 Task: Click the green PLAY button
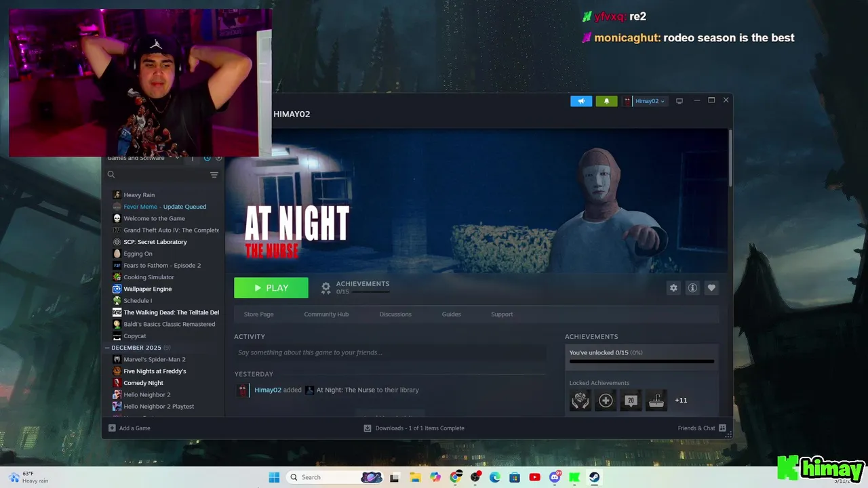(271, 288)
